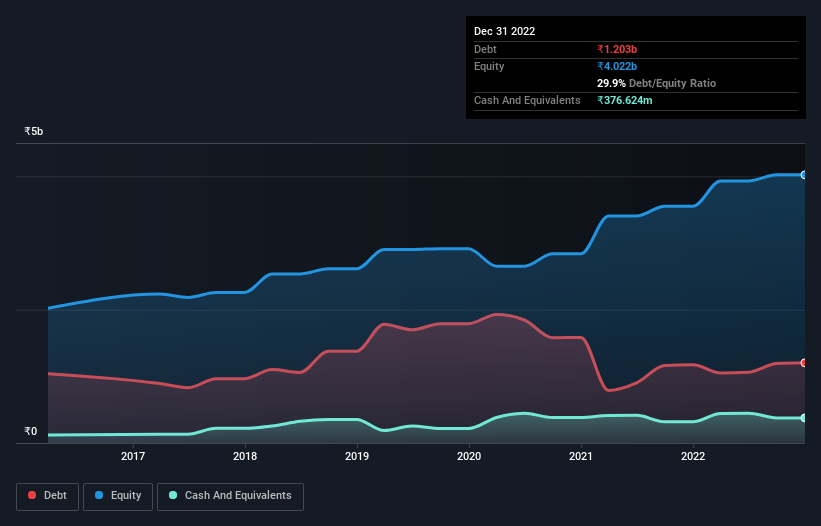Click the Dec 31 2022 tooltip date
Screen dimensions: 821x526
(505, 31)
